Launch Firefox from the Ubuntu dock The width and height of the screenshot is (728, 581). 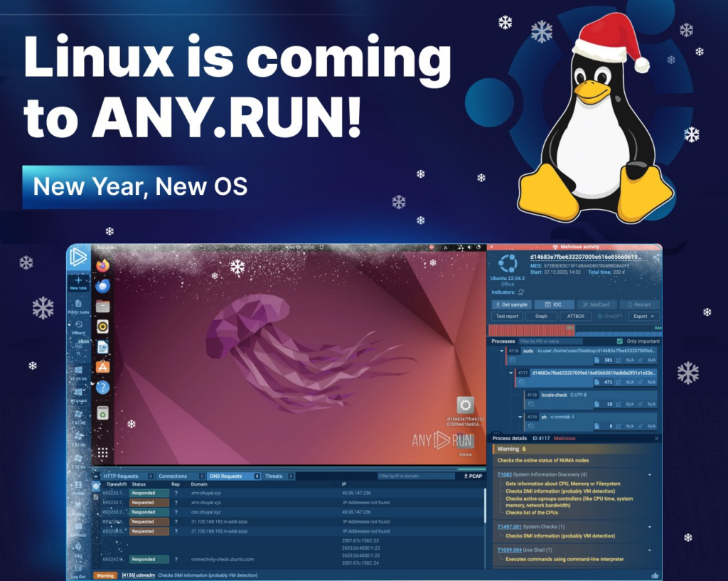[102, 265]
